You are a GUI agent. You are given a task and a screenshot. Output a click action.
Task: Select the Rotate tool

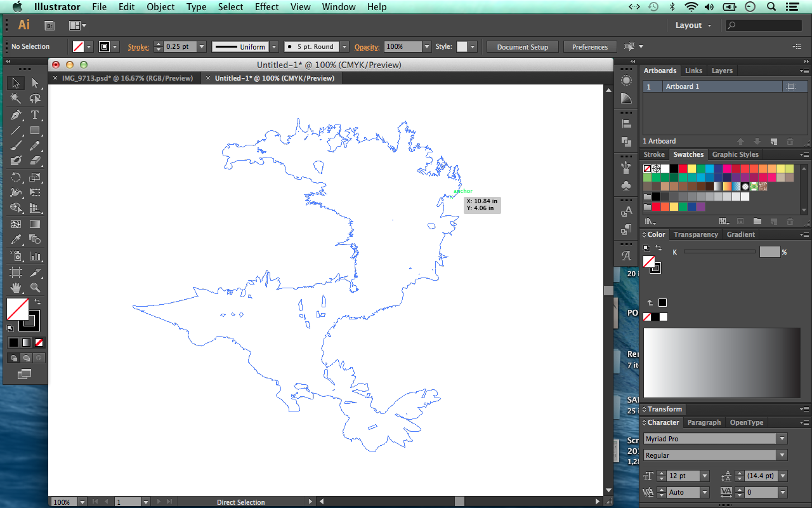[16, 177]
